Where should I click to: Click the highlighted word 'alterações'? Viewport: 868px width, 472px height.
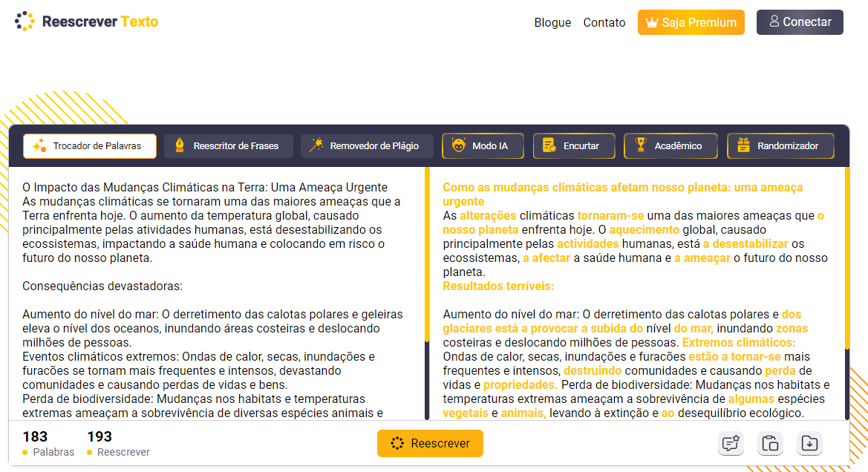pos(488,216)
